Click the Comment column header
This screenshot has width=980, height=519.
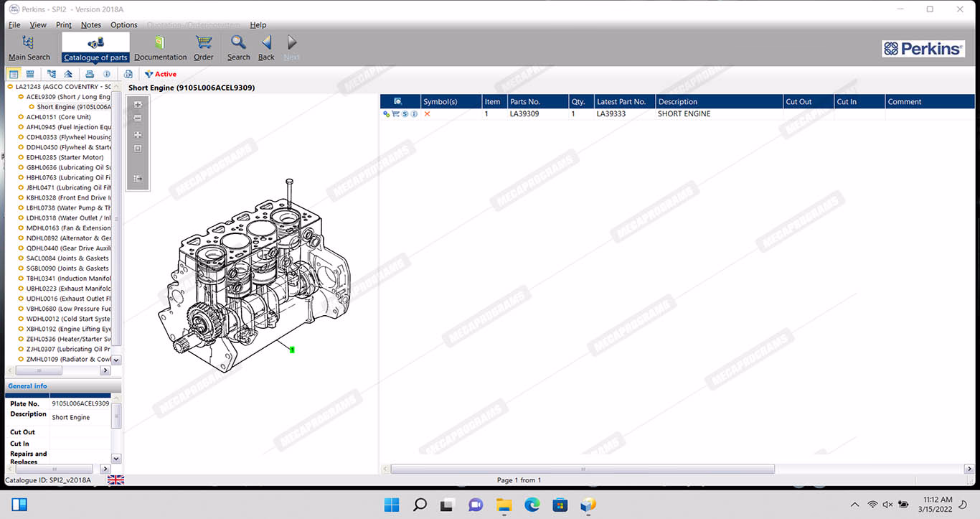(x=930, y=101)
